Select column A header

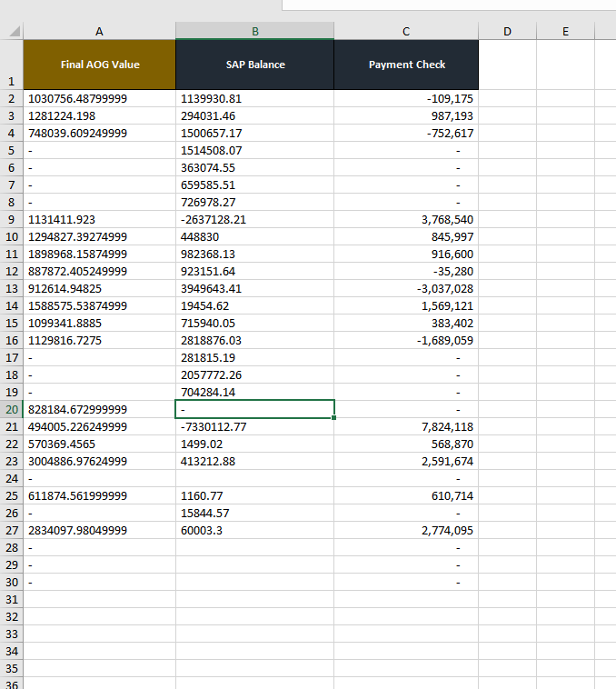click(99, 31)
